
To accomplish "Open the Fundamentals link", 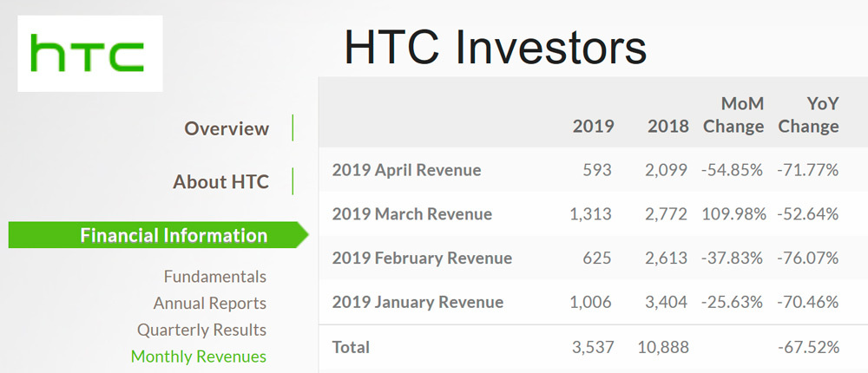I will 214,277.
